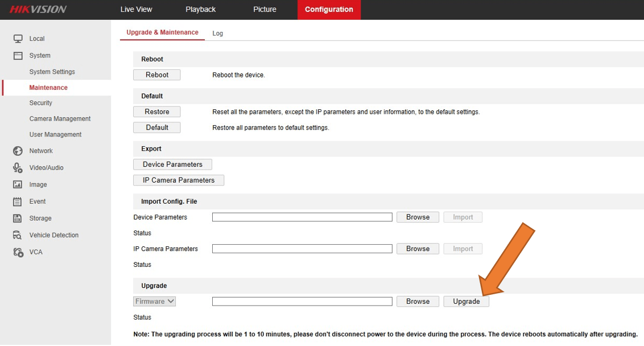This screenshot has width=644, height=346.
Task: Open the Live View top menu
Action: pyautogui.click(x=136, y=10)
